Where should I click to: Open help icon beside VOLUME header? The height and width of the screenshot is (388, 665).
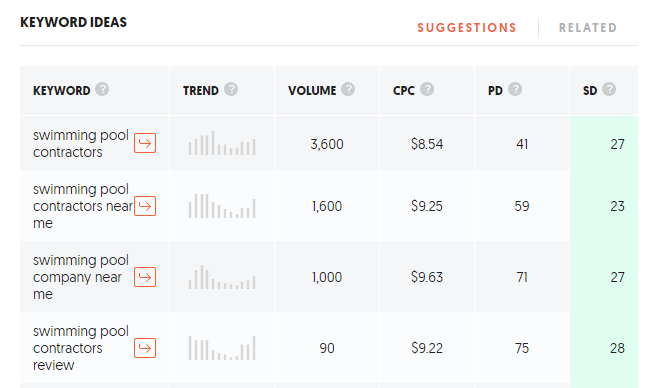(348, 89)
